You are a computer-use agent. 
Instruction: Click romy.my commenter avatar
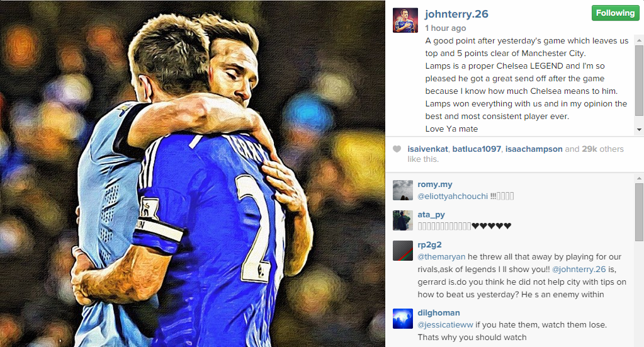[x=402, y=190]
